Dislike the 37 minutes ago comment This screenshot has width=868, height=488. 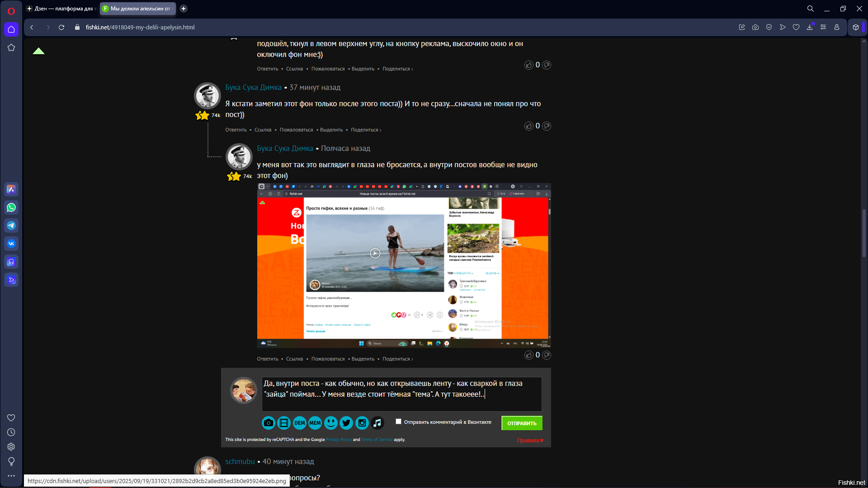tap(547, 126)
